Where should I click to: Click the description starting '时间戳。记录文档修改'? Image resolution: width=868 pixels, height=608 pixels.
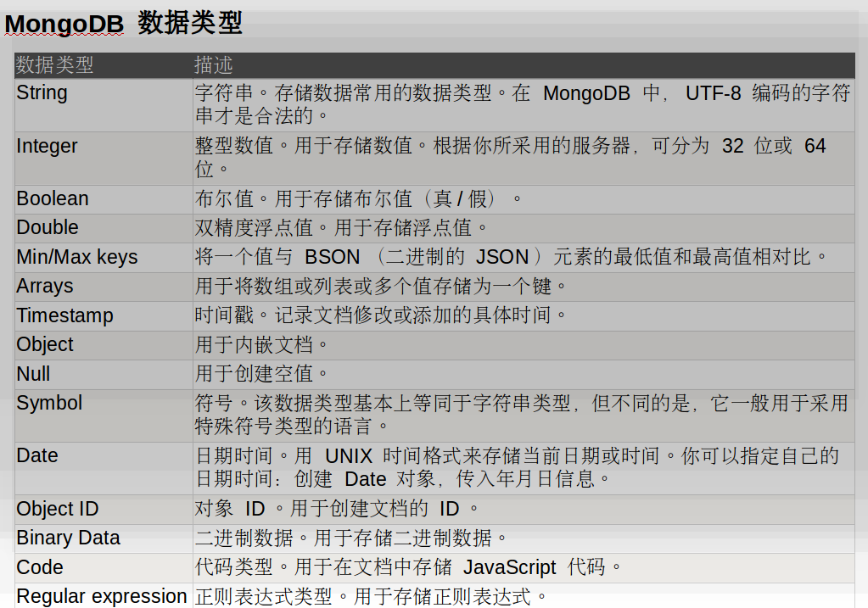pyautogui.click(x=524, y=316)
